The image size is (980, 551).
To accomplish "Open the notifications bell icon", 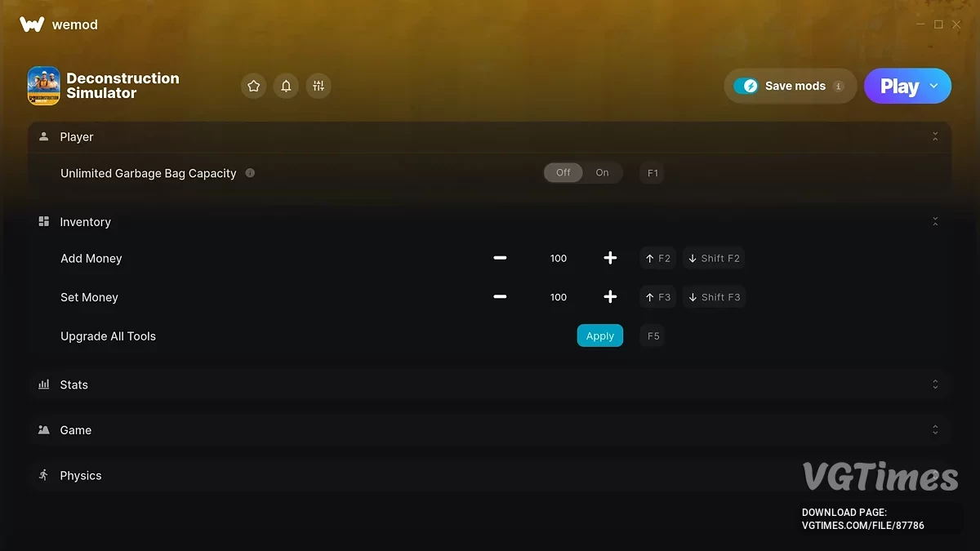I will click(286, 86).
